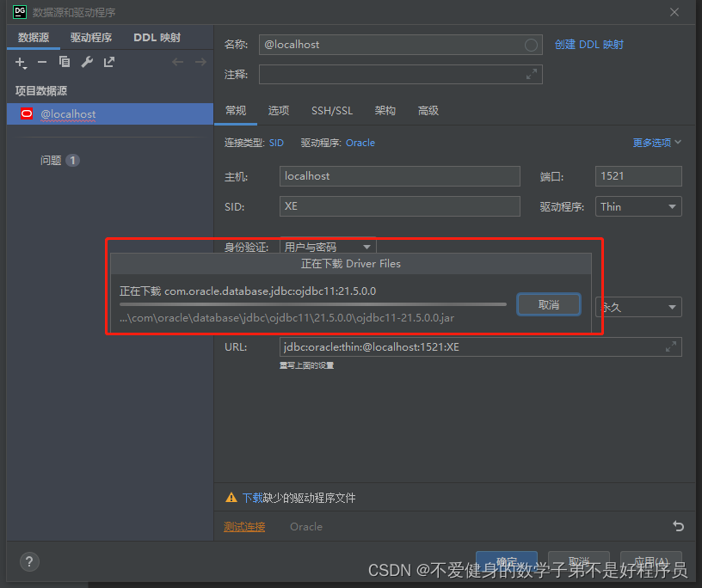The width and height of the screenshot is (702, 588).
Task: Click the Oracle label beside test connection
Action: click(306, 527)
